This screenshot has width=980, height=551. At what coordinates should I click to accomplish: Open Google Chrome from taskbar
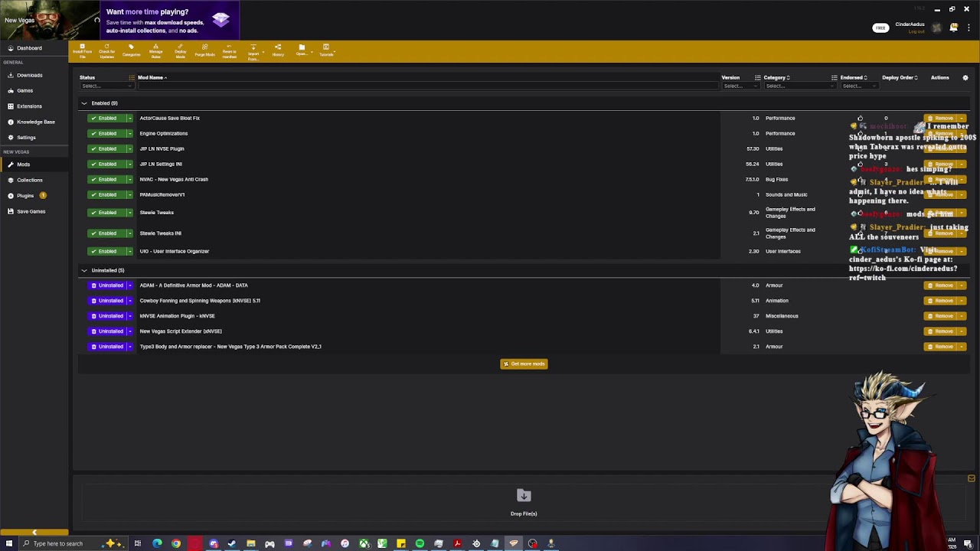click(x=176, y=543)
